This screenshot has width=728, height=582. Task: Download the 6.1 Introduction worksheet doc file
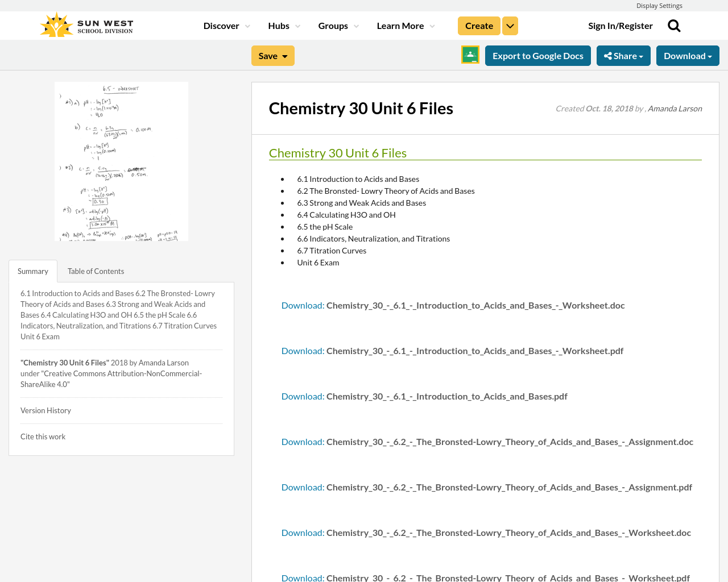pos(303,304)
